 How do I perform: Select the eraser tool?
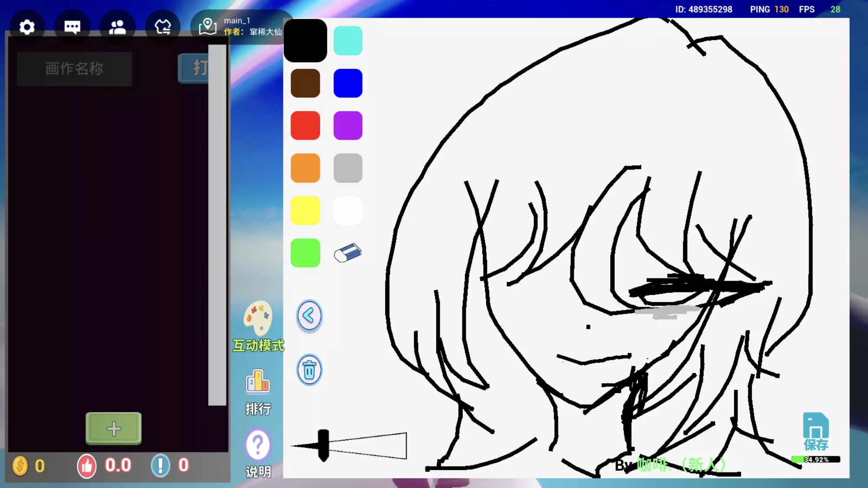(347, 253)
